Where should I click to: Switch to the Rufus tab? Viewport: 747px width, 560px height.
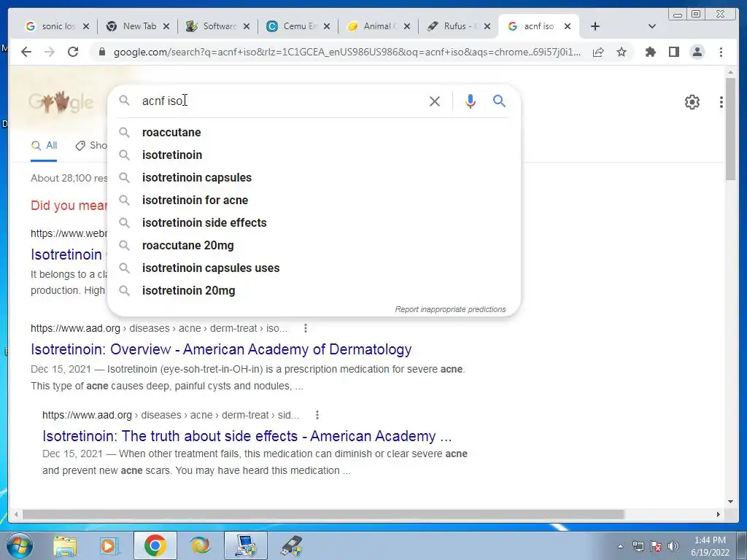pyautogui.click(x=460, y=26)
